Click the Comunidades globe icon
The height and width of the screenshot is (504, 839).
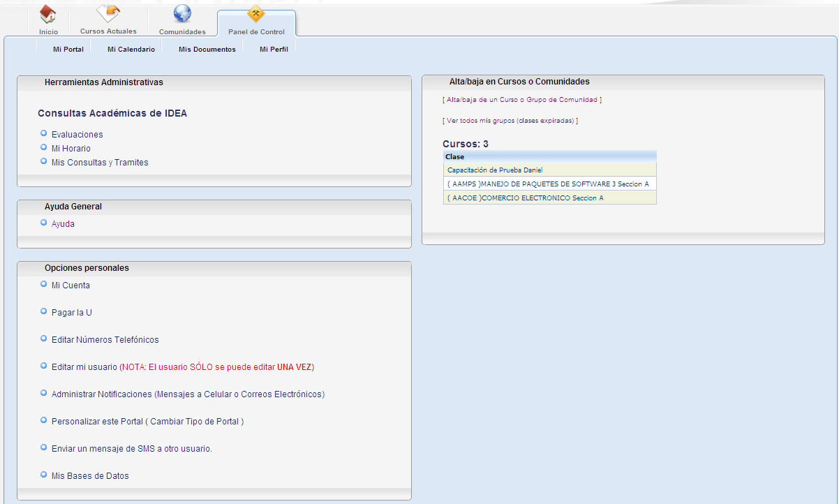(x=182, y=13)
